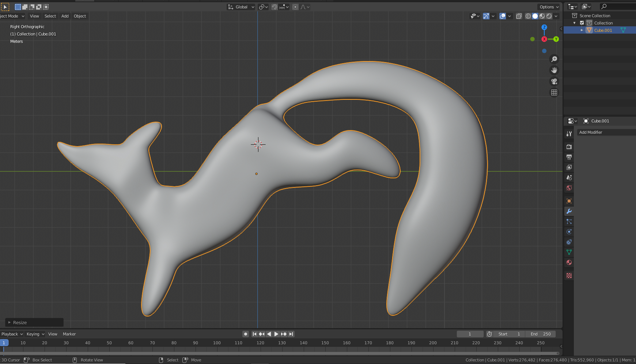Enable Rendered viewport shading mode
This screenshot has height=364, width=636.
[549, 16]
